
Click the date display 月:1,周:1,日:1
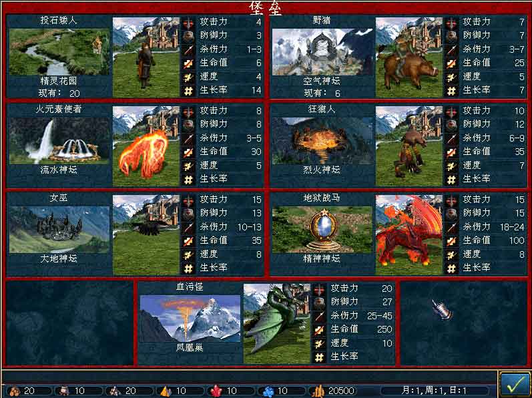pyautogui.click(x=434, y=391)
